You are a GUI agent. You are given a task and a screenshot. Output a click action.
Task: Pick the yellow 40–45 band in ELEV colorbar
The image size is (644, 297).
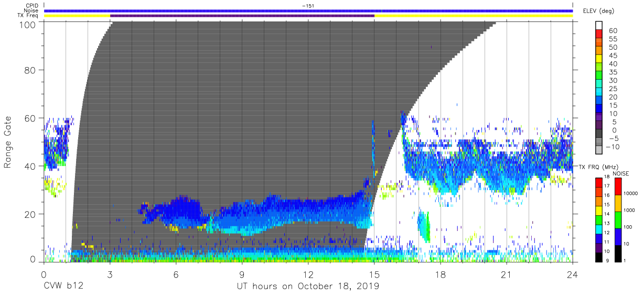tap(599, 60)
